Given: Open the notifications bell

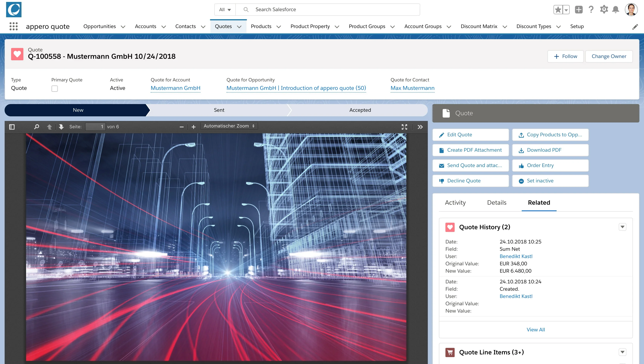Looking at the screenshot, I should pos(615,10).
